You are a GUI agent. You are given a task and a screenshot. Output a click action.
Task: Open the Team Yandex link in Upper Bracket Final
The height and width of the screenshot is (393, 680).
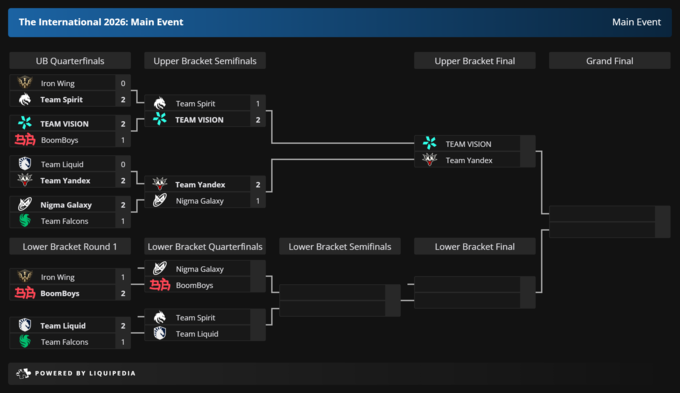469,160
